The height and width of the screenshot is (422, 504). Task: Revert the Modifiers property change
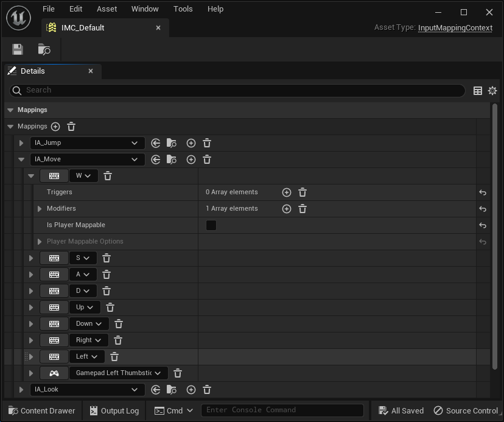click(x=482, y=208)
